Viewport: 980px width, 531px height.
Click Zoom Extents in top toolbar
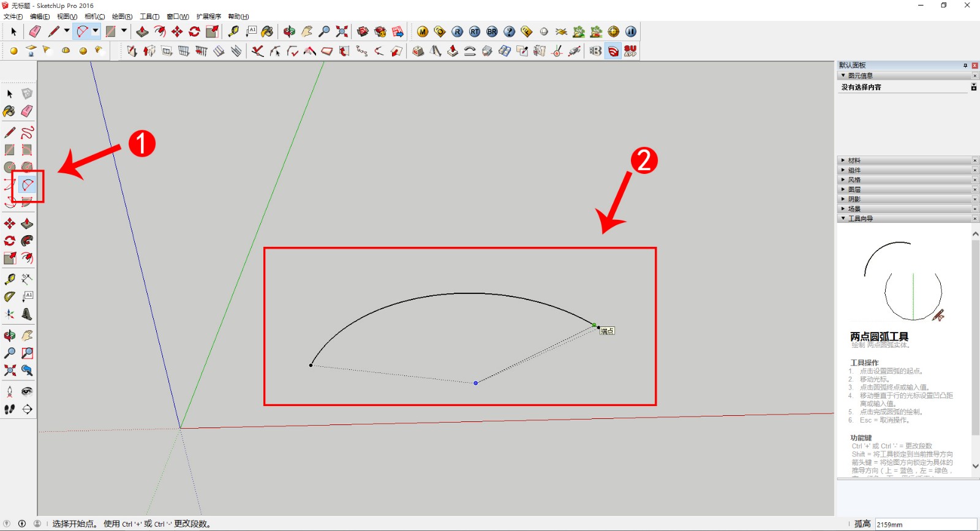342,31
